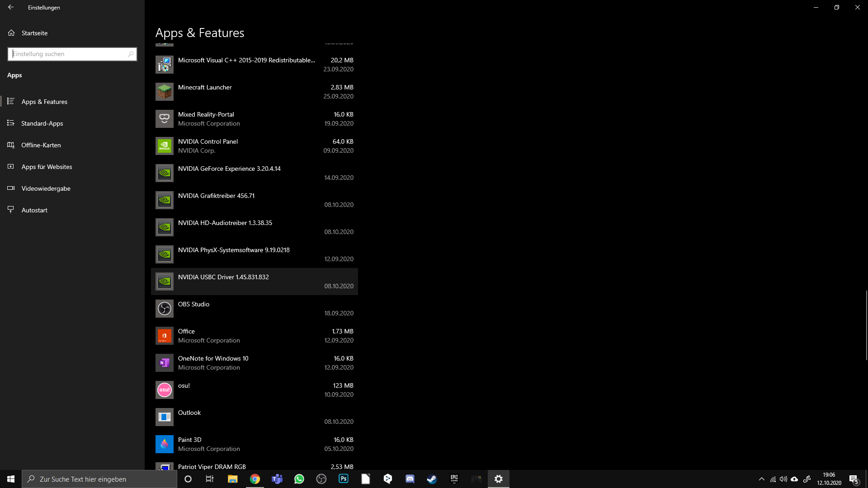Open Videowiedergabe settings section
Viewport: 868px width, 488px height.
coord(46,188)
